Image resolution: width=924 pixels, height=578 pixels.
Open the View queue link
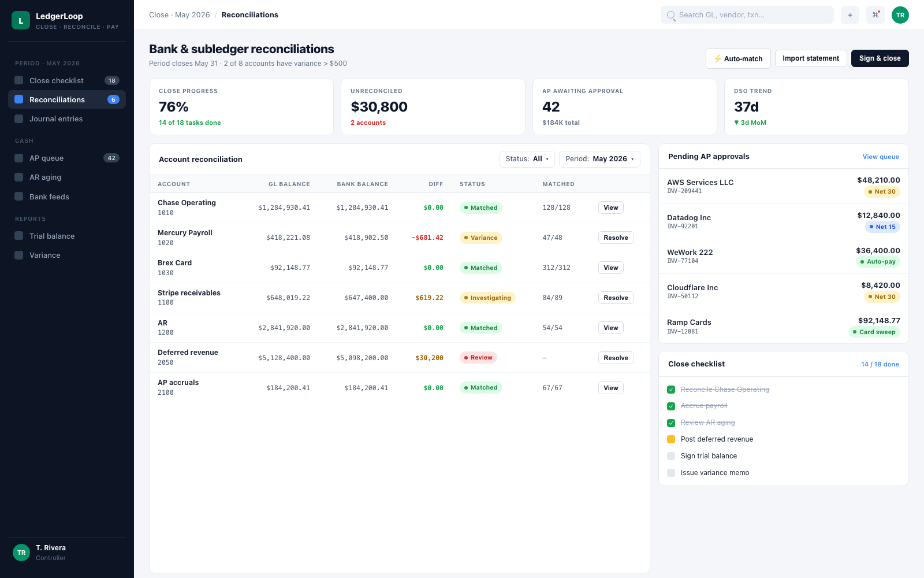[881, 157]
